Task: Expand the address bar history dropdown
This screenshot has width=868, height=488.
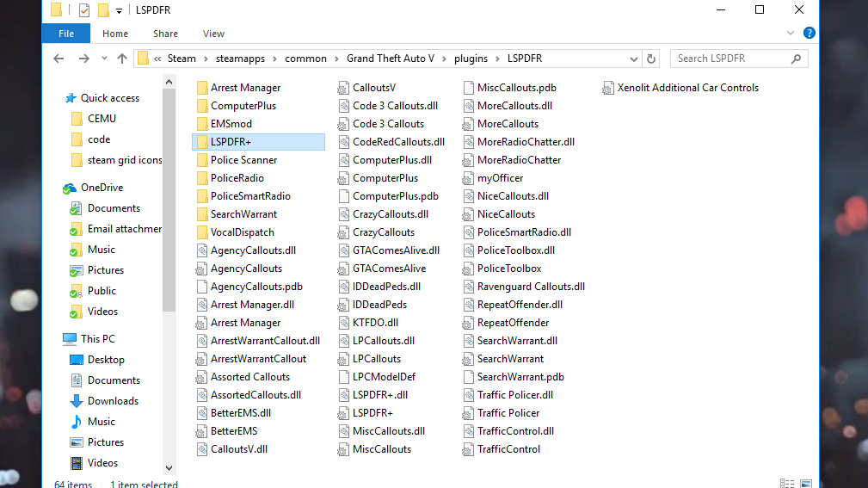Action: [634, 59]
